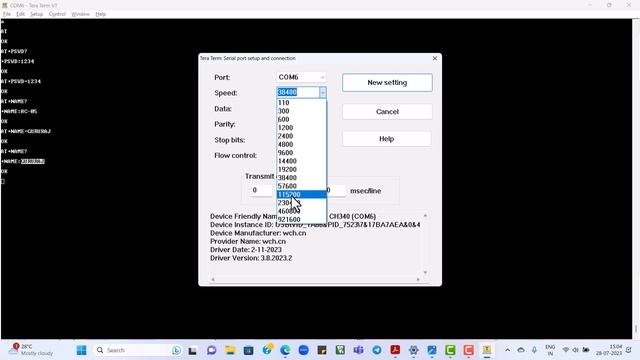Select 600 in the Speed list

[x=301, y=119]
